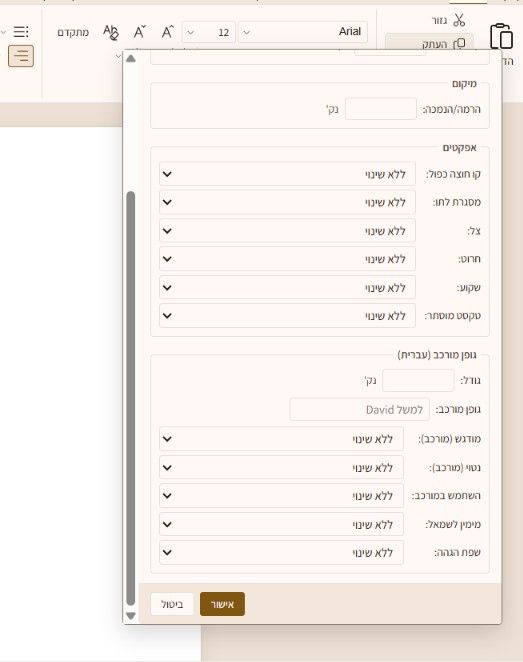Click the Cut scissors icon
This screenshot has width=523, height=662.
coord(459,20)
